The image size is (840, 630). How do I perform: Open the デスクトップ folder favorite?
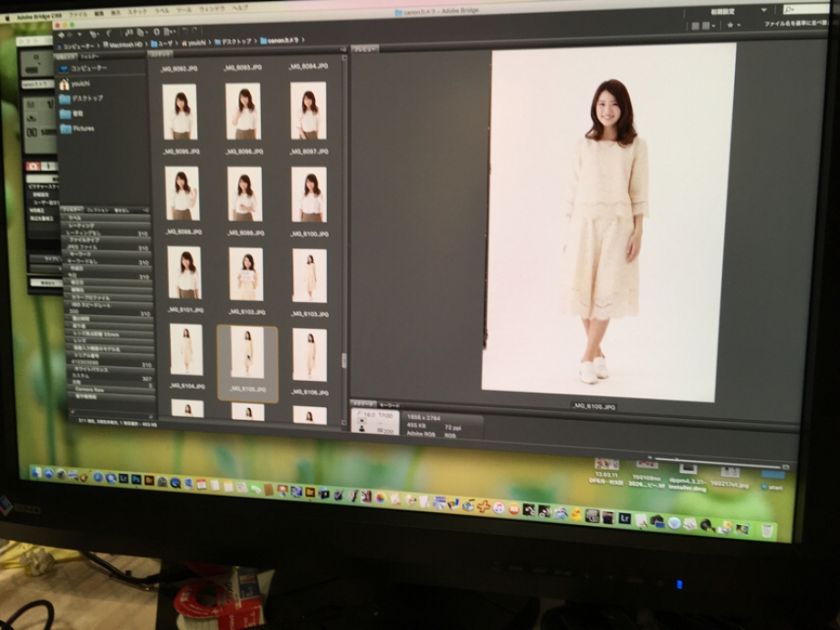click(x=81, y=99)
